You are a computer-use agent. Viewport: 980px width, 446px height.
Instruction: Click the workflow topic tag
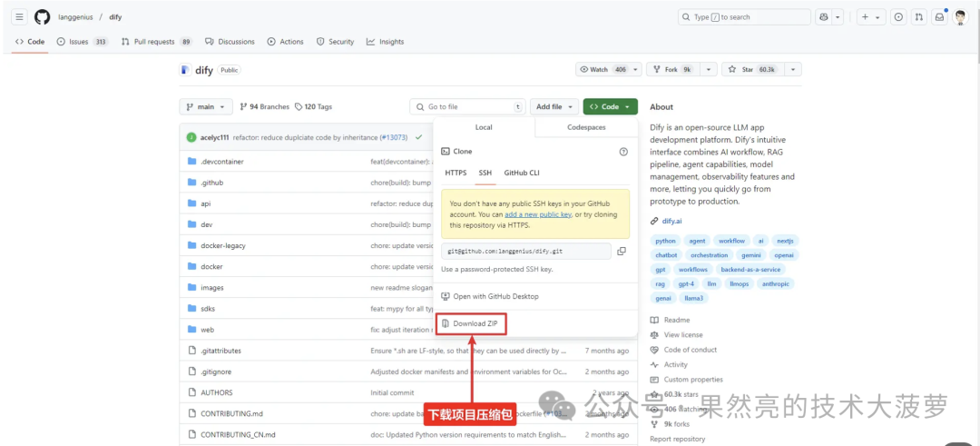pos(731,241)
